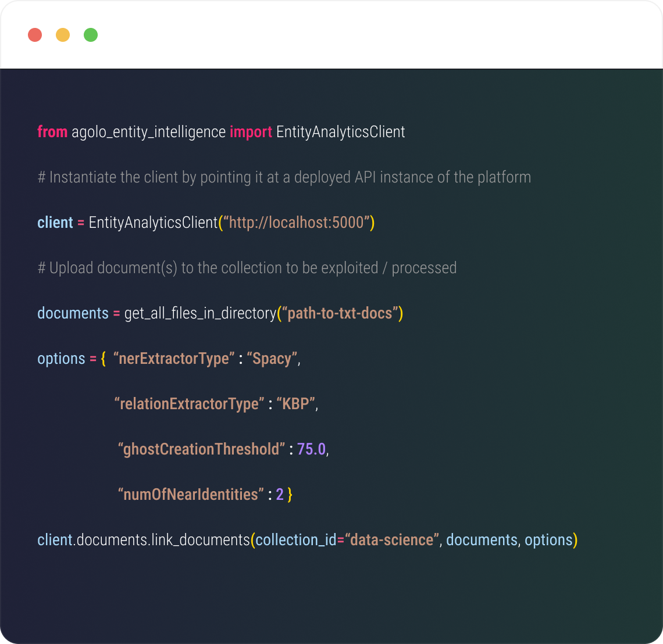This screenshot has width=663, height=644.
Task: Click the pink 'import' keyword
Action: click(x=251, y=132)
